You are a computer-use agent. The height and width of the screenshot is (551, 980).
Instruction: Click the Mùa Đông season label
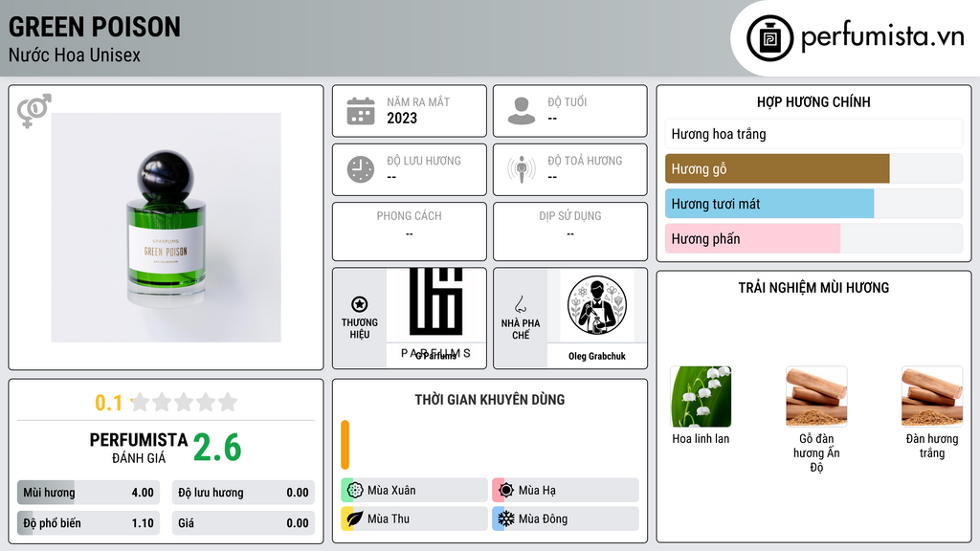544,518
